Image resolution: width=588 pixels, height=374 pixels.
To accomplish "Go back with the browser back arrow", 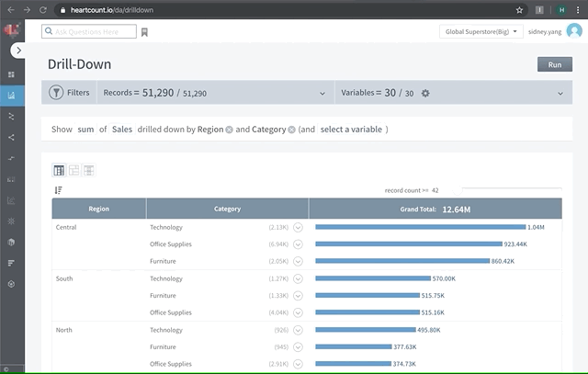I will [11, 10].
